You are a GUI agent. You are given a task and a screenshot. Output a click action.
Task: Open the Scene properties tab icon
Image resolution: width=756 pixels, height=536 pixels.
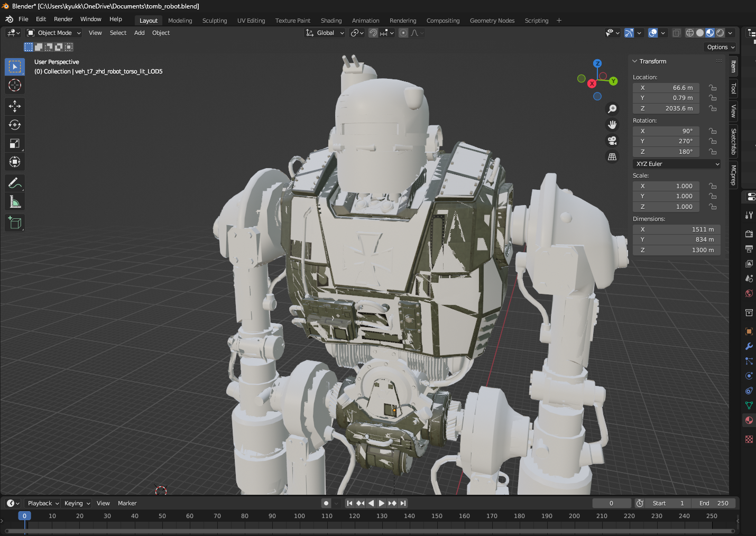coord(749,278)
